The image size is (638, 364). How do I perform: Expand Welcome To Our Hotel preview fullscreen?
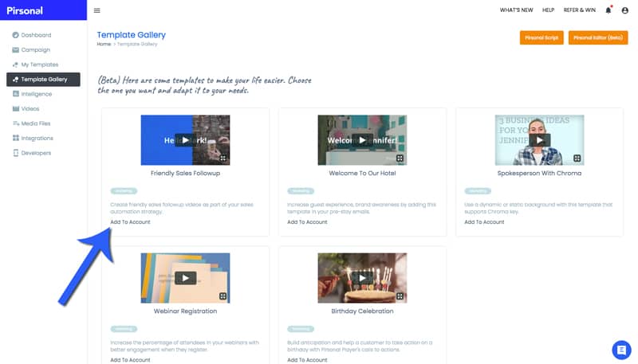(x=400, y=159)
